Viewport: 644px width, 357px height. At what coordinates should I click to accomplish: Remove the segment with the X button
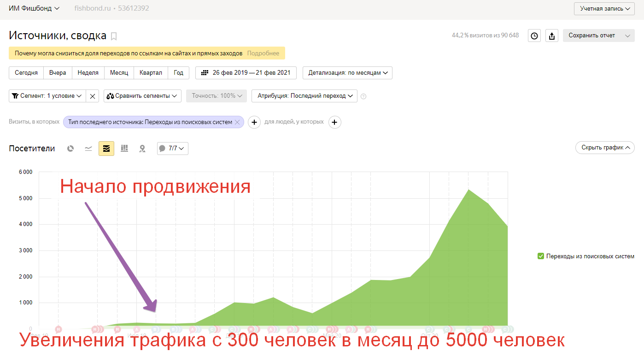[93, 96]
